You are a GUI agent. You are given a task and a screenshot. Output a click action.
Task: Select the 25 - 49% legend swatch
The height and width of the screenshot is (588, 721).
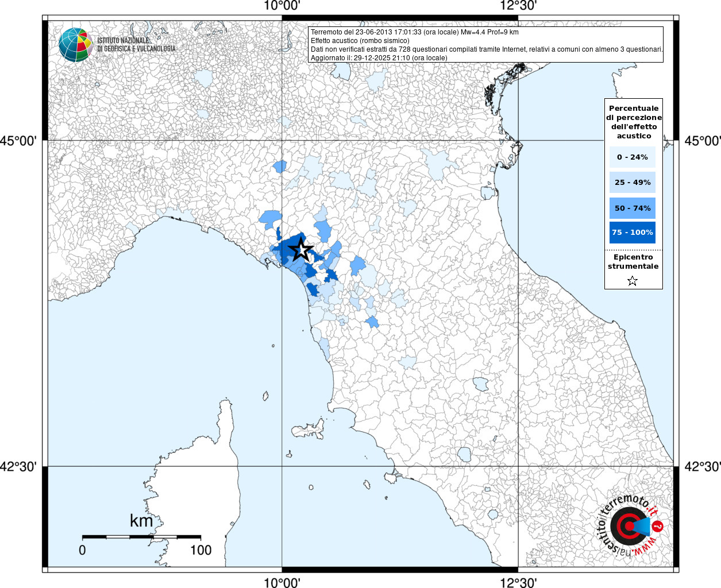633,182
